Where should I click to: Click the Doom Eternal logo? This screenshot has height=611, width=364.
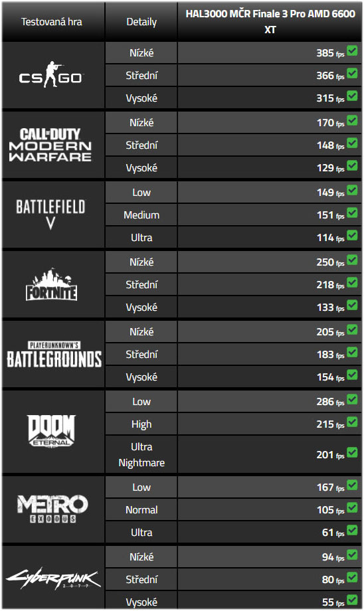(51, 431)
